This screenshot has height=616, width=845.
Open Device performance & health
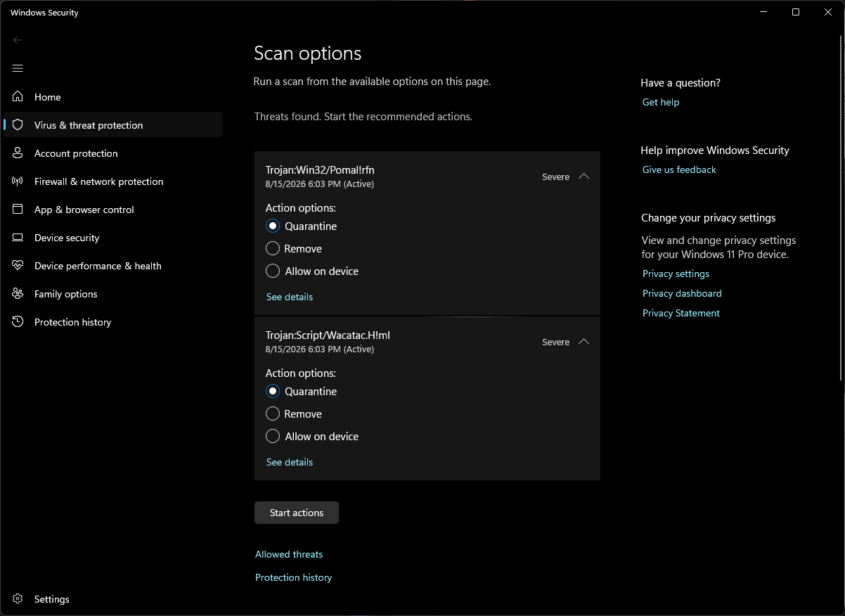coord(113,266)
